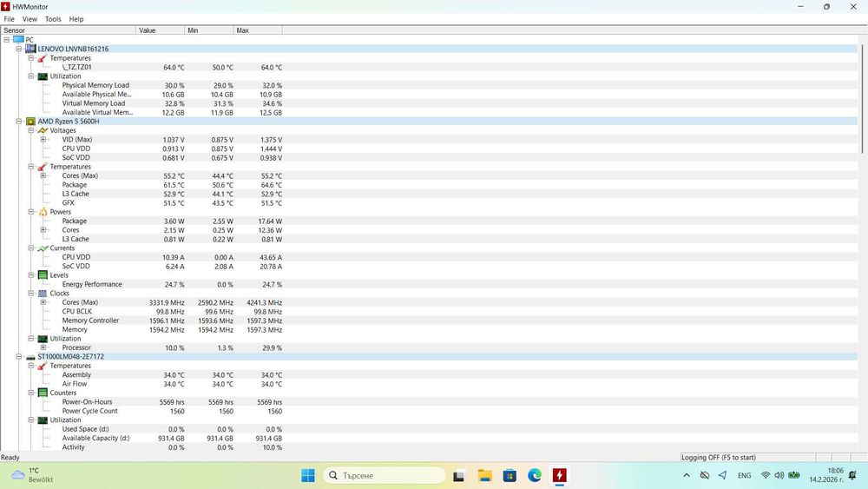Screen dimensions: 868x489
Task: Click the ST1000LM048 hard drive icon
Action: click(x=30, y=357)
